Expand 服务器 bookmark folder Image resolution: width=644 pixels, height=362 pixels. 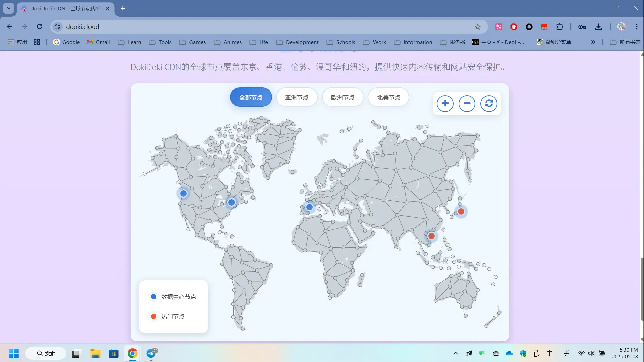click(453, 42)
